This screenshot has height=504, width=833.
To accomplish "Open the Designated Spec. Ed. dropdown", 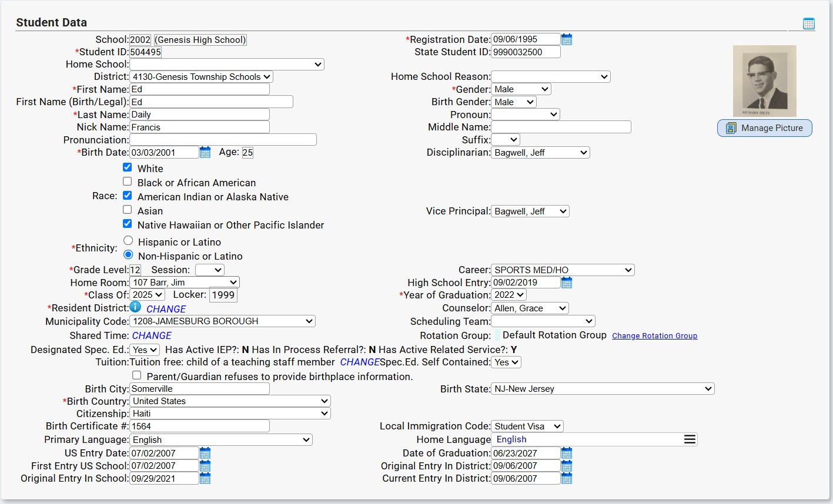I will (x=145, y=350).
